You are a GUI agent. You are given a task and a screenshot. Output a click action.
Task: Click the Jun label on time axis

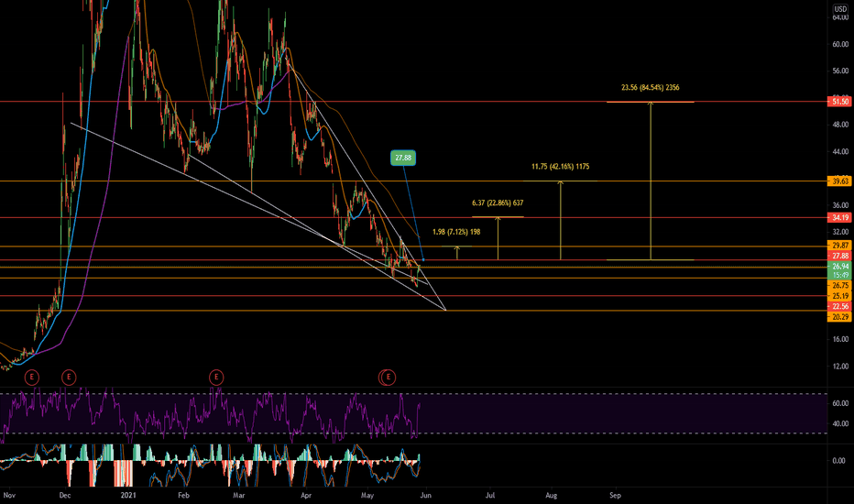click(426, 496)
